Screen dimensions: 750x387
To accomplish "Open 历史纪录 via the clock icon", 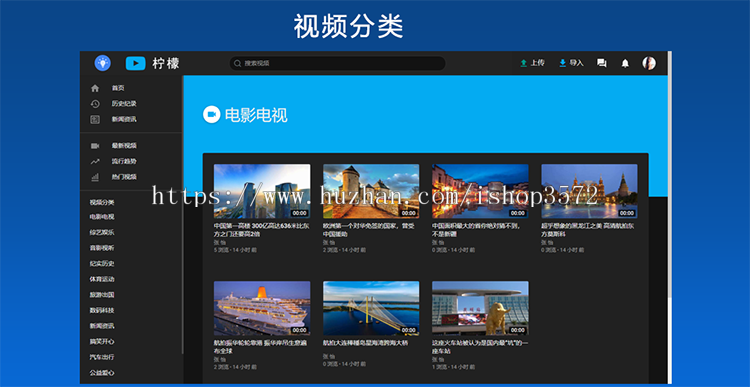I will point(95,104).
